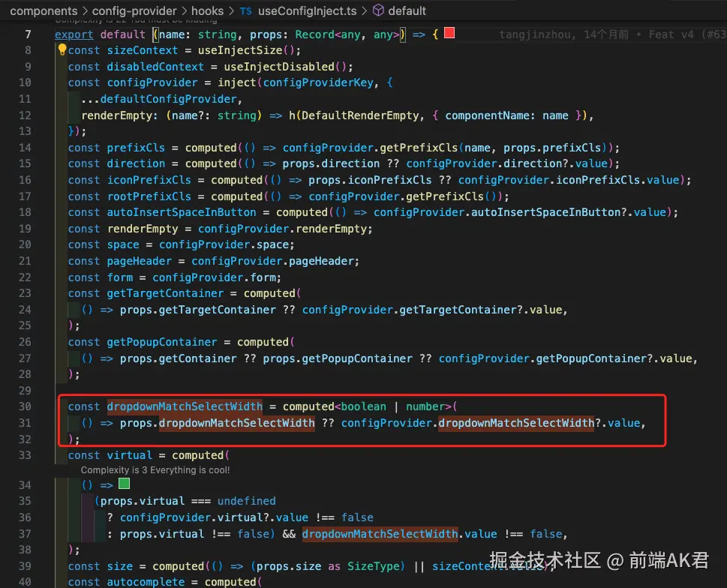Click line number 23 in the gutter

pyautogui.click(x=25, y=292)
